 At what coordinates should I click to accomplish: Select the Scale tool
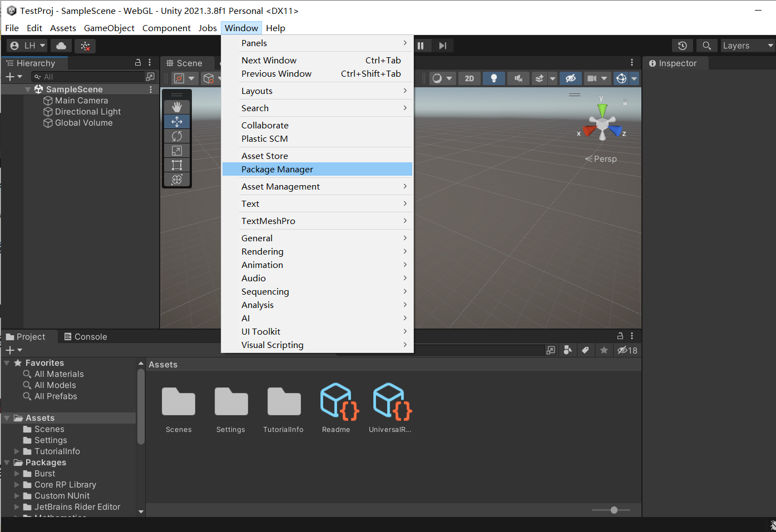pyautogui.click(x=177, y=150)
